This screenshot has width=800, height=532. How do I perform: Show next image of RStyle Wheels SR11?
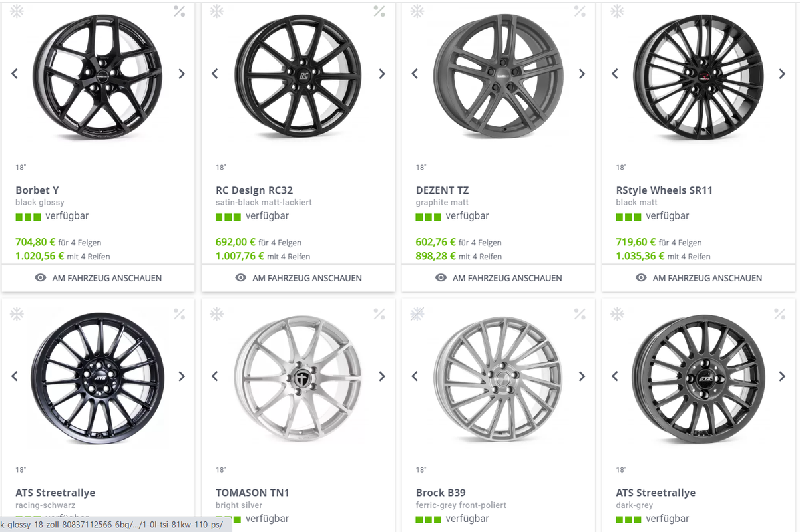click(783, 74)
